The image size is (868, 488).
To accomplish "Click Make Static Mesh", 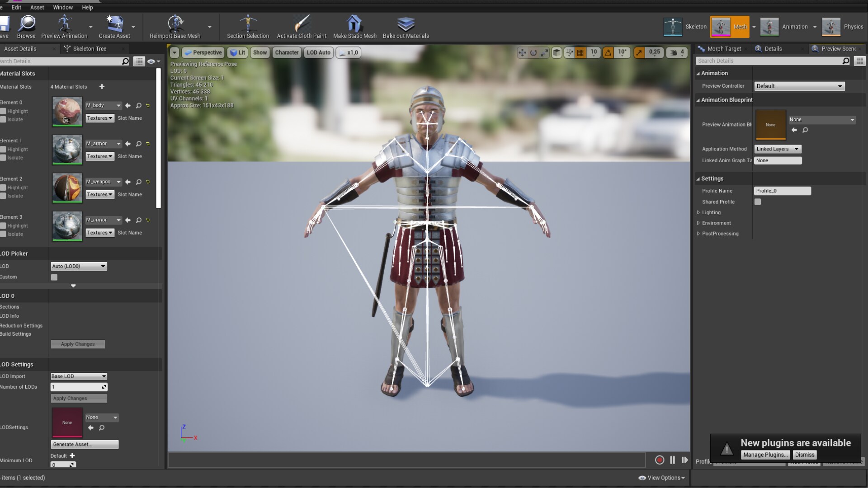I will point(354,26).
